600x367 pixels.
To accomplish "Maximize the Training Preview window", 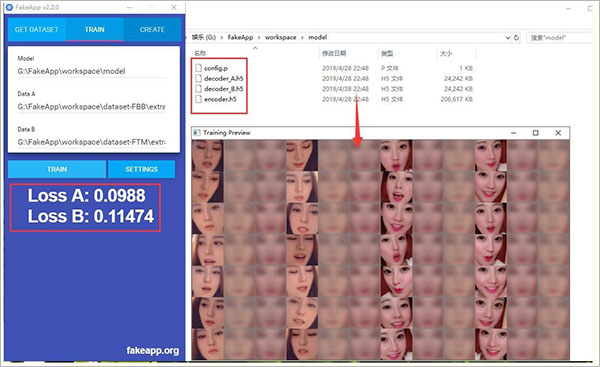I will [x=536, y=133].
